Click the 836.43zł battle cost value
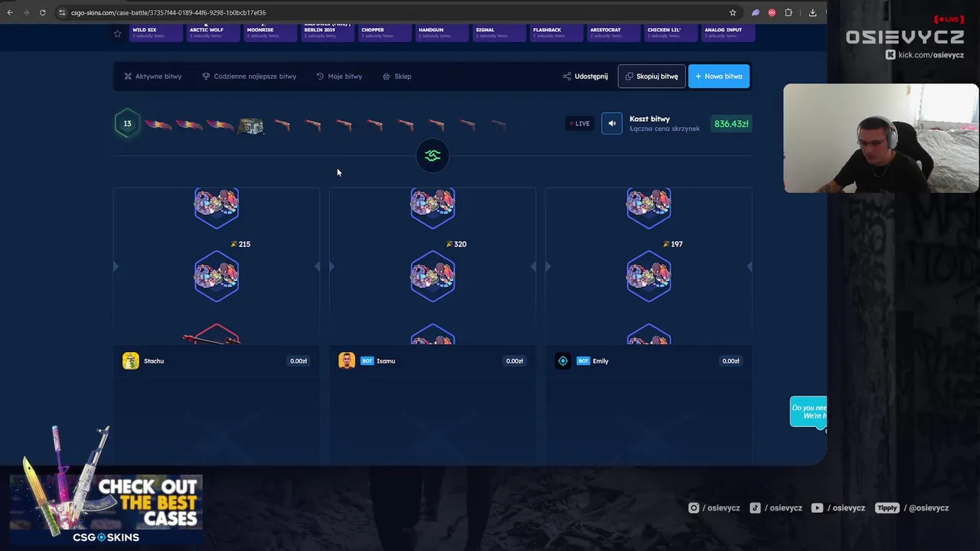980x551 pixels. pyautogui.click(x=731, y=124)
